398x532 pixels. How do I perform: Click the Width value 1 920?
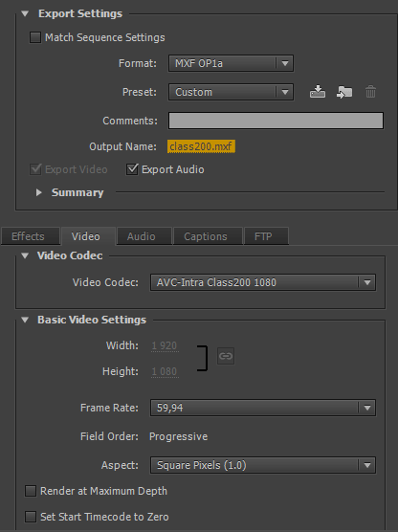tap(165, 345)
